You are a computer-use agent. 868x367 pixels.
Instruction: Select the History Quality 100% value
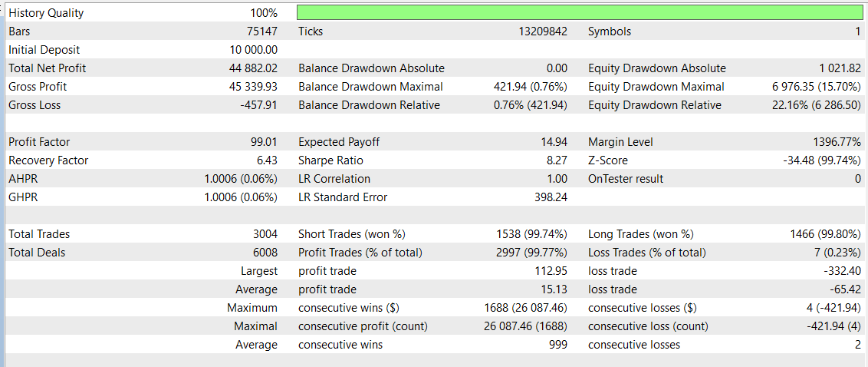point(264,13)
